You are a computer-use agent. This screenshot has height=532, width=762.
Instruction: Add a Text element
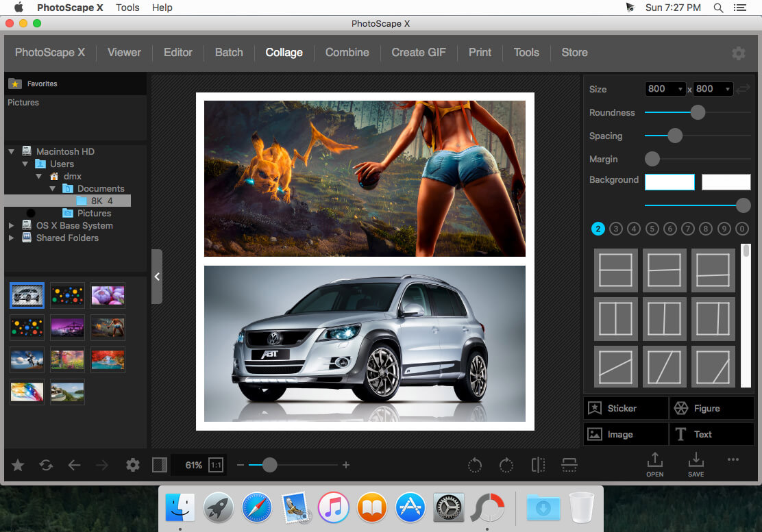[x=711, y=433]
